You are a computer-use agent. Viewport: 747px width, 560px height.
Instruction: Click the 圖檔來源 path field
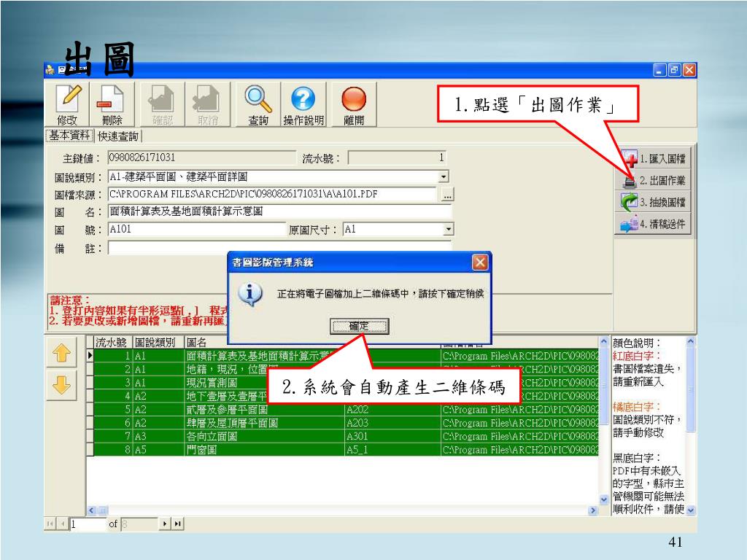click(272, 194)
